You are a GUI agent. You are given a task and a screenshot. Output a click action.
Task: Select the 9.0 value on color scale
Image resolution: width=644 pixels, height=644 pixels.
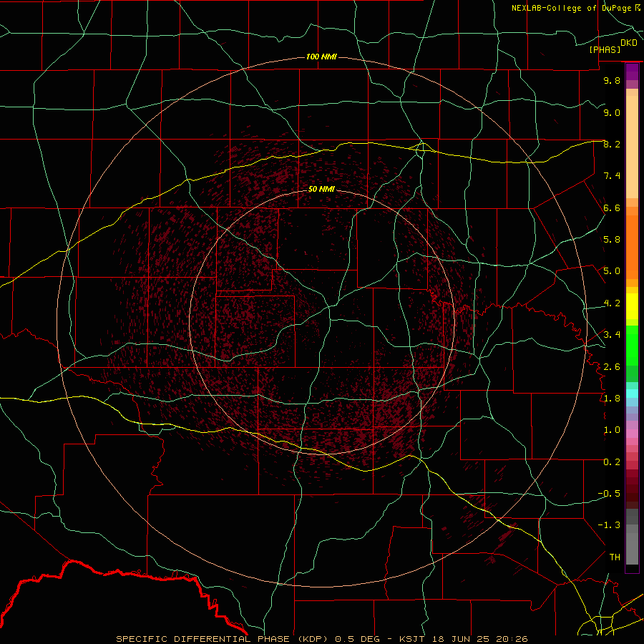pyautogui.click(x=612, y=112)
